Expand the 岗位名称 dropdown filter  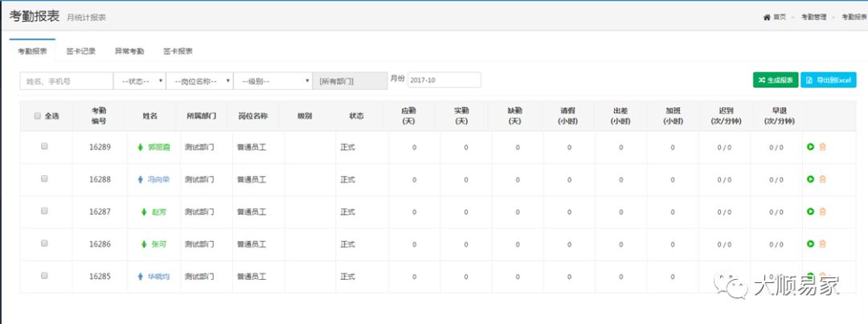pyautogui.click(x=199, y=80)
